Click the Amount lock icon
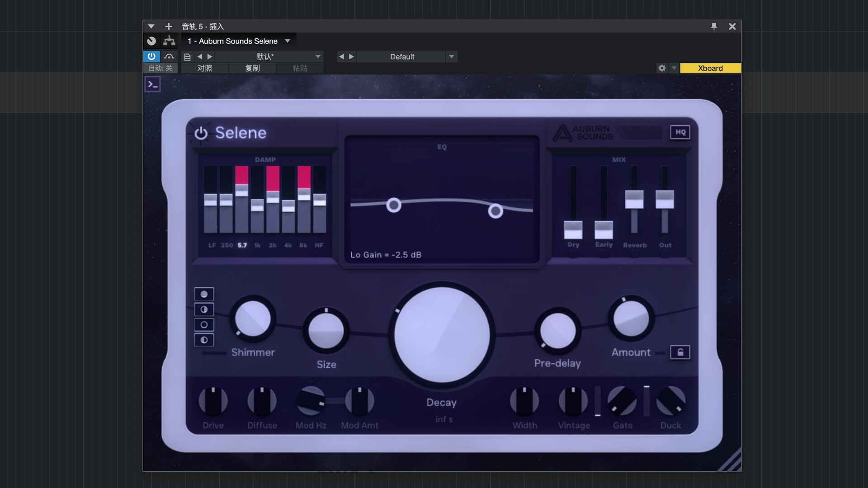868x488 pixels. (x=680, y=352)
